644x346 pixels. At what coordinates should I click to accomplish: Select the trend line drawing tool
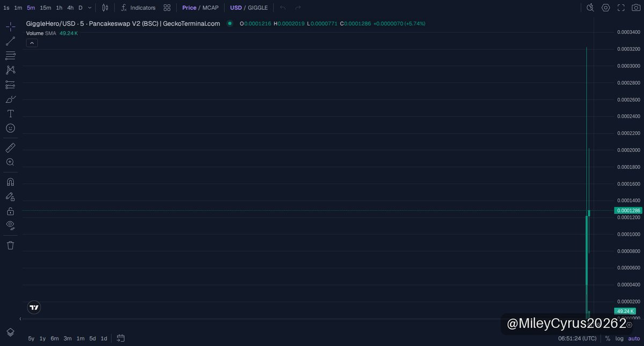pyautogui.click(x=10, y=41)
